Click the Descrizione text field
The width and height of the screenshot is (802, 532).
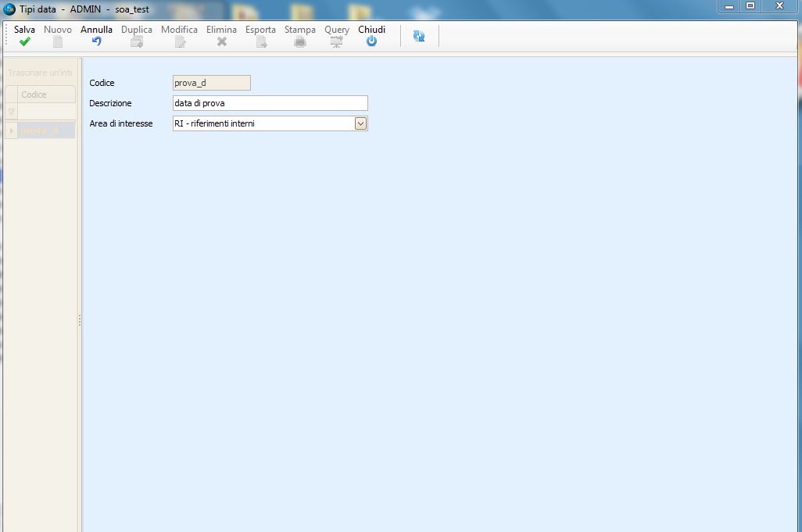270,103
